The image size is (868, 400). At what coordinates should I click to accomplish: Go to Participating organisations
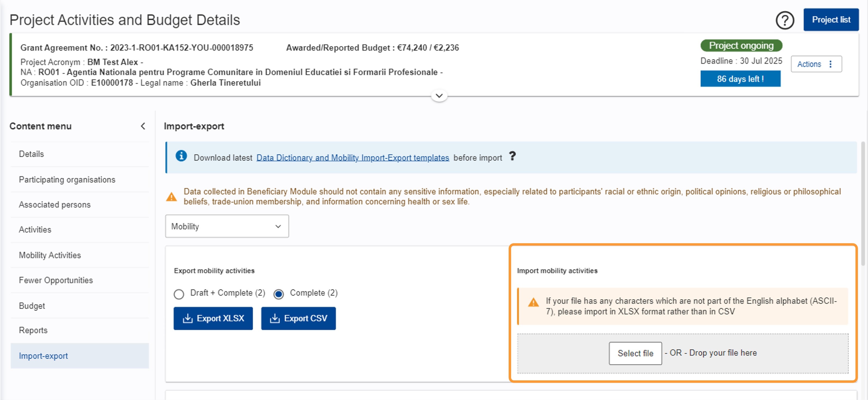coord(80,180)
